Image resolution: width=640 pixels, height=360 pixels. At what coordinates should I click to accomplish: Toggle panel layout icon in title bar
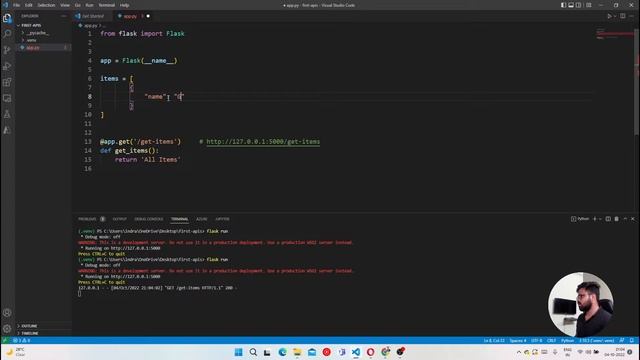tap(571, 5)
